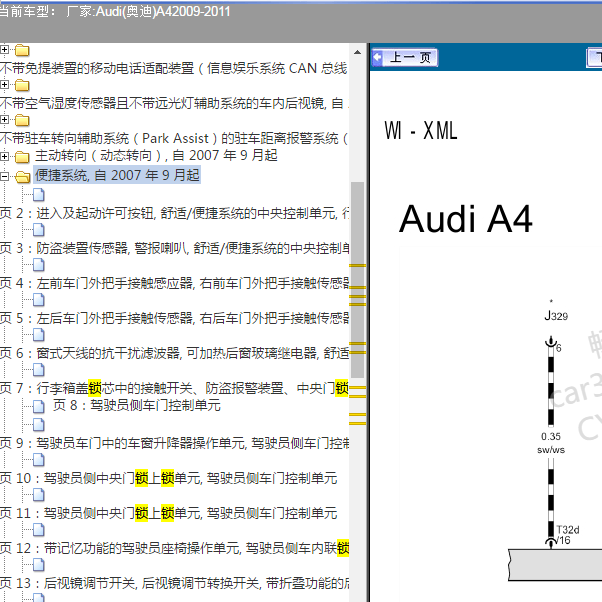This screenshot has height=602, width=602.
Task: Click document icon above 页 10 row
Action: (x=39, y=460)
